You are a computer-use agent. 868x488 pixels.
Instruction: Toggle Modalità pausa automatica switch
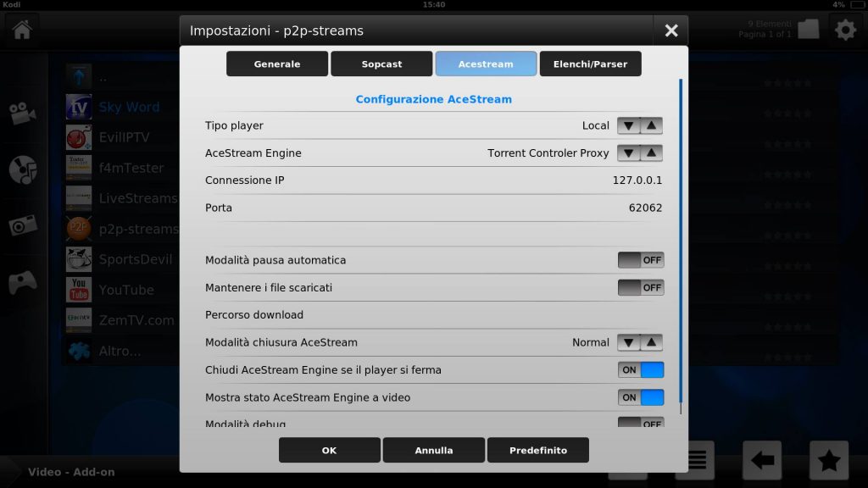(641, 260)
